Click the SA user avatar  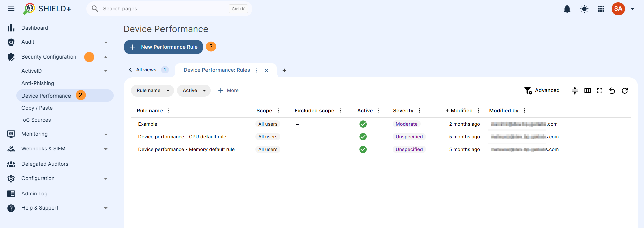point(618,9)
